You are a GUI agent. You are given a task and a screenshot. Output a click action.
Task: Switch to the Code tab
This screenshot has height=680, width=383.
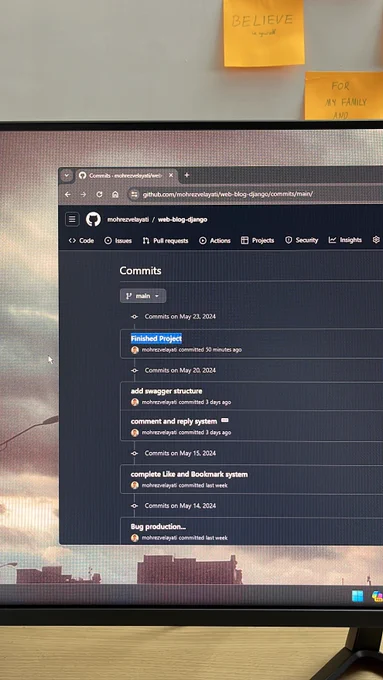point(81,240)
